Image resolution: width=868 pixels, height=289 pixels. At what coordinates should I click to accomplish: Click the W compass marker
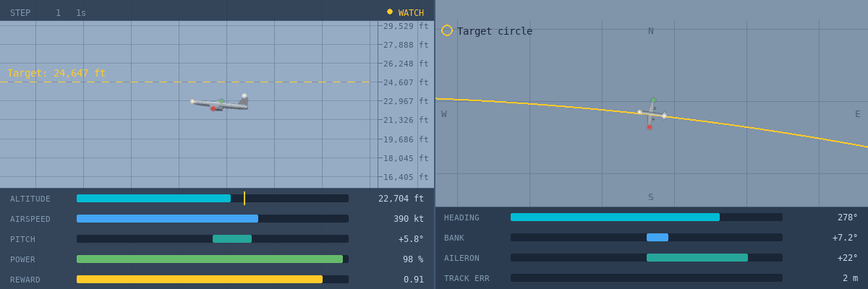point(444,114)
